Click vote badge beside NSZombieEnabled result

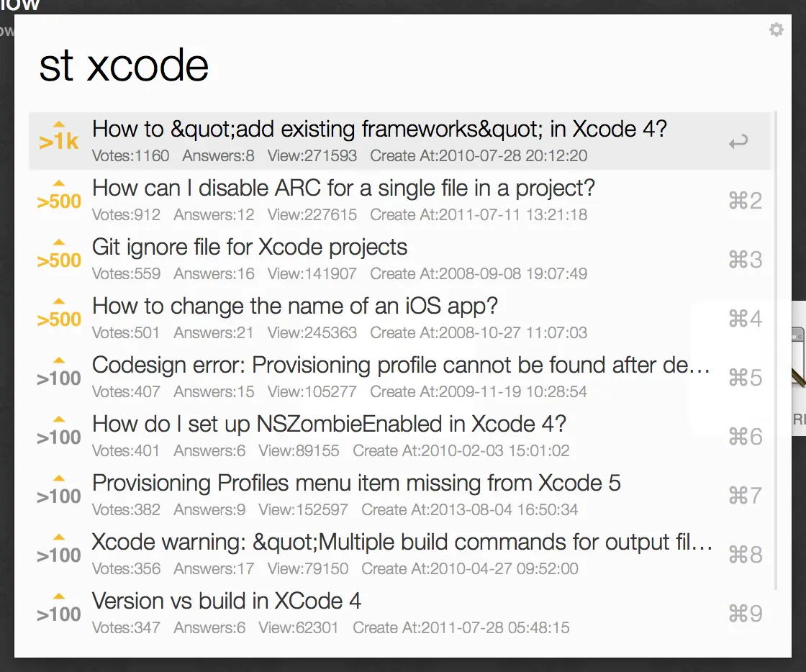[x=58, y=432]
